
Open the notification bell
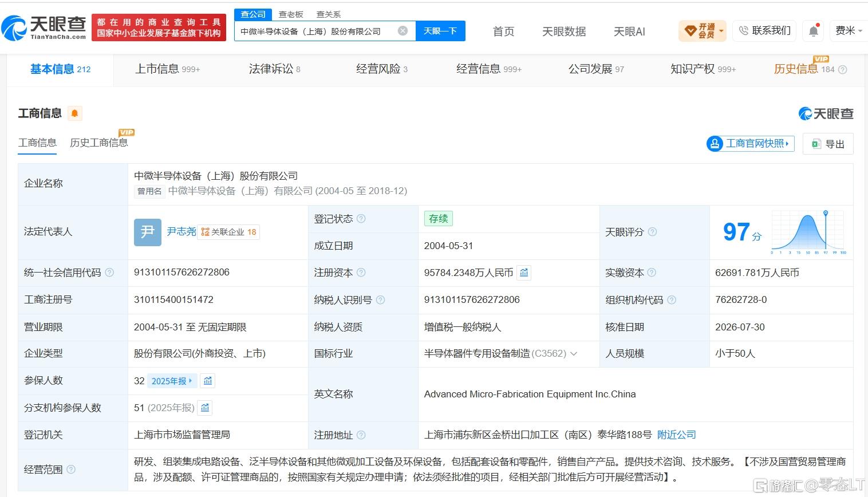(x=813, y=31)
